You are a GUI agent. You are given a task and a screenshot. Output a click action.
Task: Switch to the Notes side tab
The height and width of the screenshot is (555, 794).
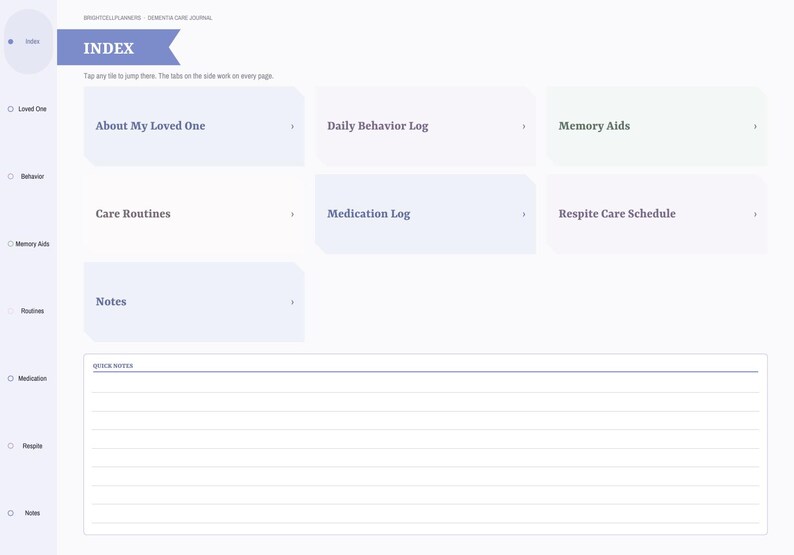tap(28, 513)
